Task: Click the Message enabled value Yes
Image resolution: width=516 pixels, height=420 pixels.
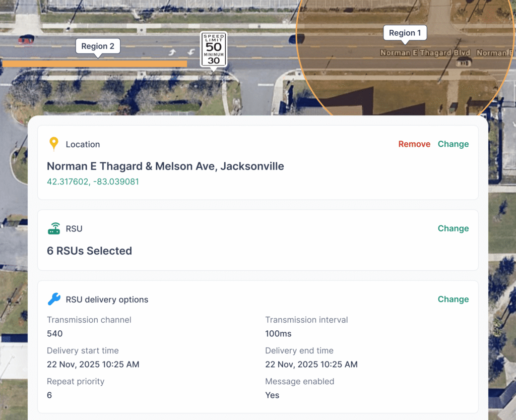Action: [x=272, y=395]
